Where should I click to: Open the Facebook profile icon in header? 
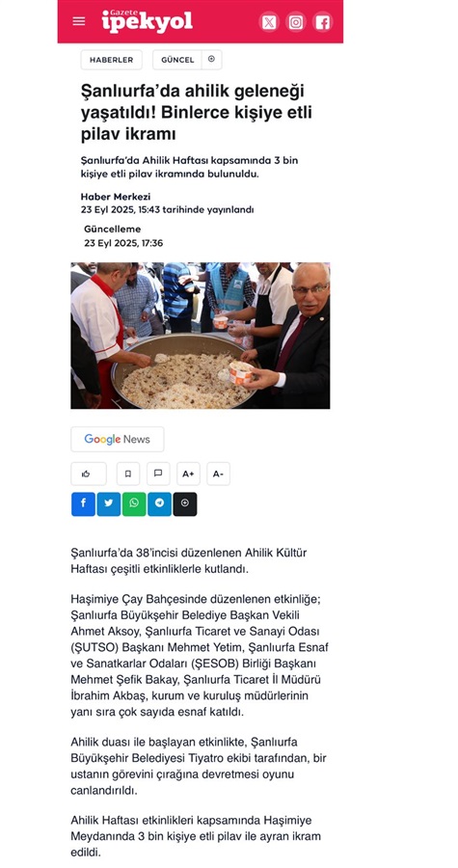[x=322, y=22]
